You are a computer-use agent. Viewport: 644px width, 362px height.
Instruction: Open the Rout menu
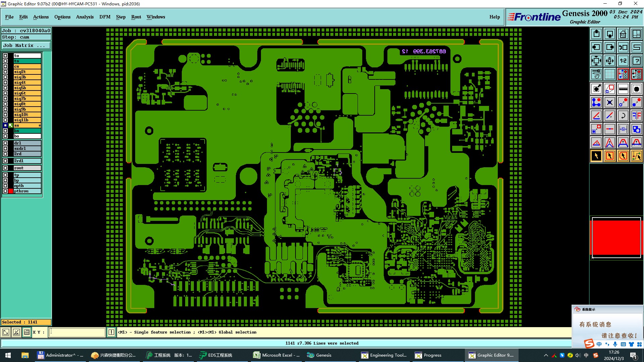tap(136, 17)
